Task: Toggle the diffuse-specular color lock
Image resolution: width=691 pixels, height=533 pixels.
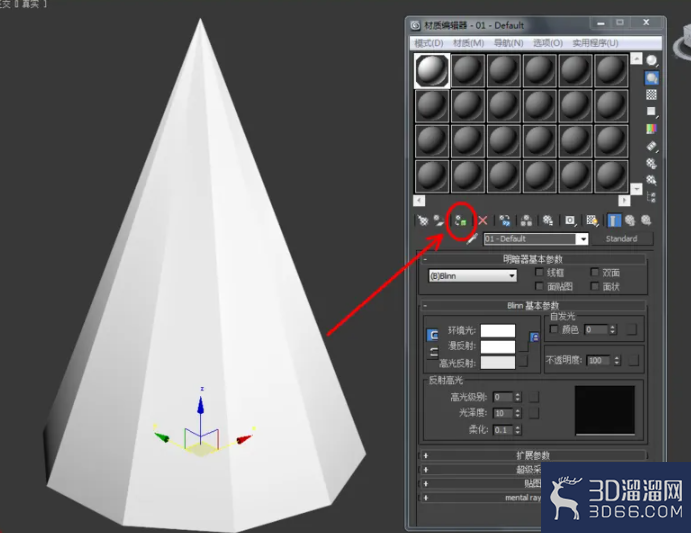Action: pyautogui.click(x=433, y=352)
